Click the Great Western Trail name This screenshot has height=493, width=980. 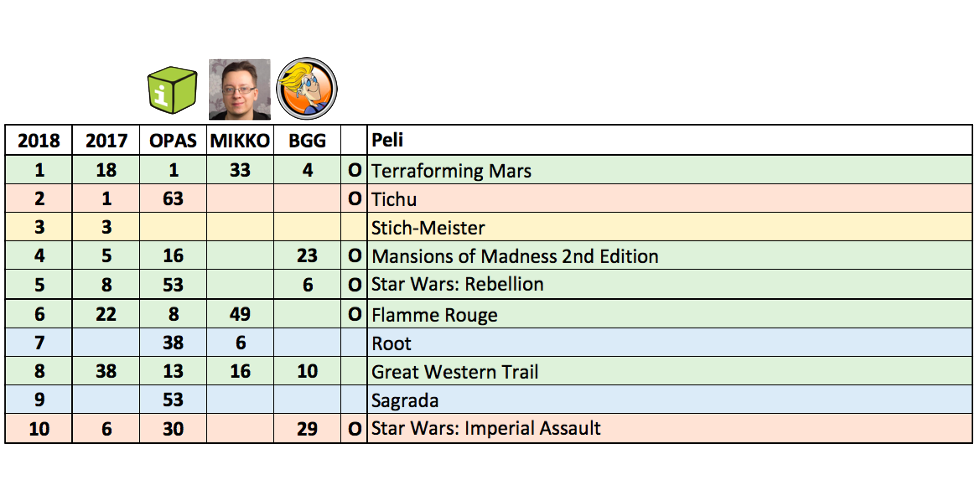455,371
